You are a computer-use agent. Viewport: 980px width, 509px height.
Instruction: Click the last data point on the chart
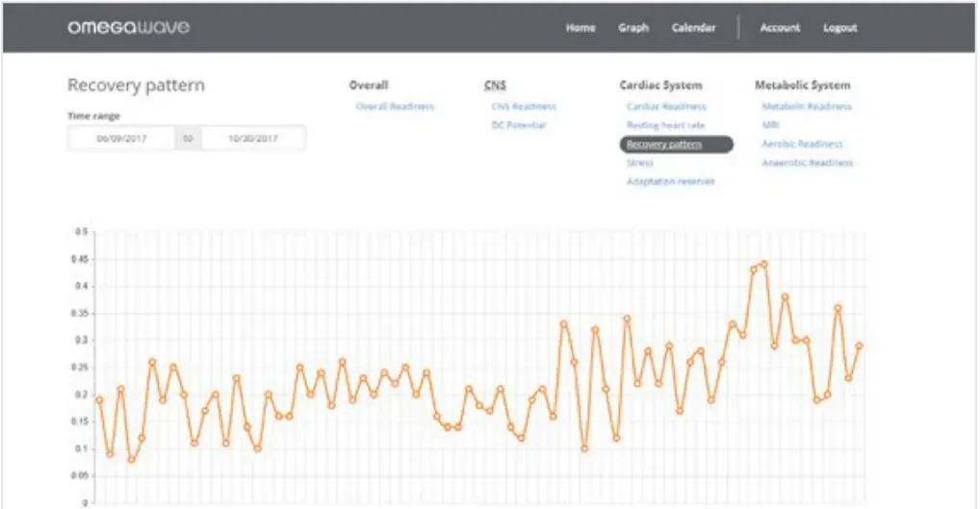tap(859, 345)
